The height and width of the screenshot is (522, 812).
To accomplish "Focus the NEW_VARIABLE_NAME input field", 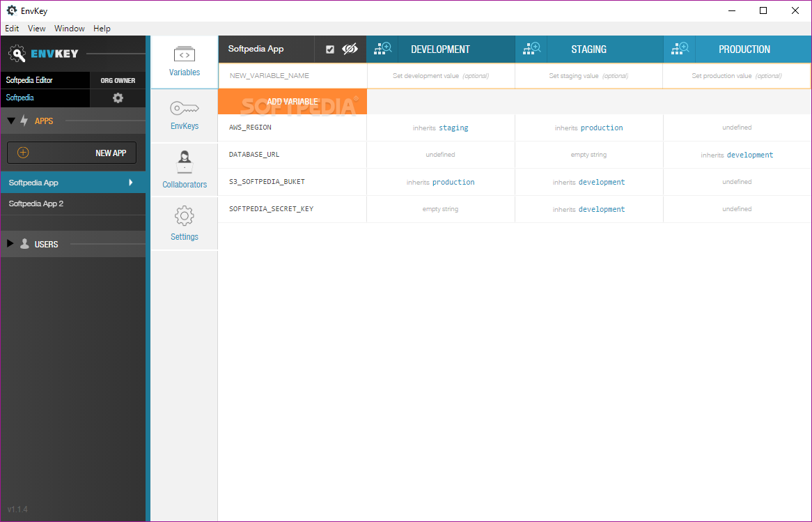I will pyautogui.click(x=292, y=76).
